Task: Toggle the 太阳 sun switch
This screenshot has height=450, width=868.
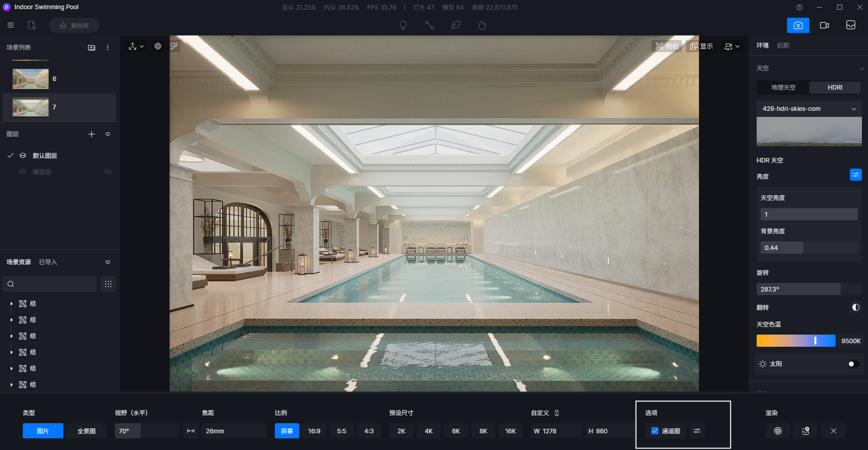Action: (853, 364)
